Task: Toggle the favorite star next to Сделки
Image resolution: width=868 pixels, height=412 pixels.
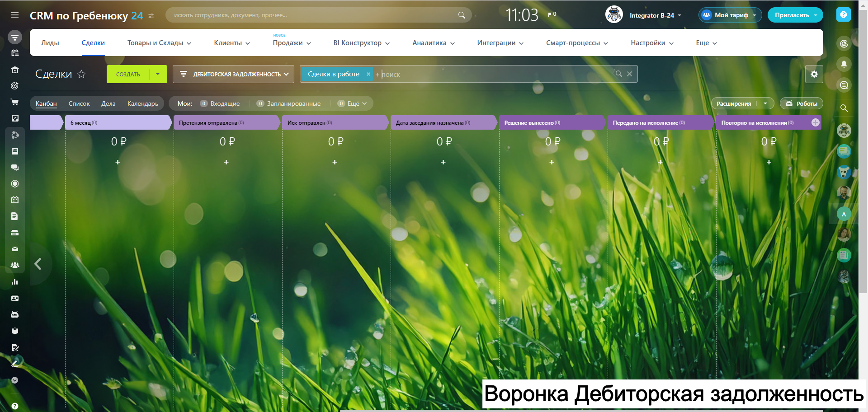Action: pos(81,74)
